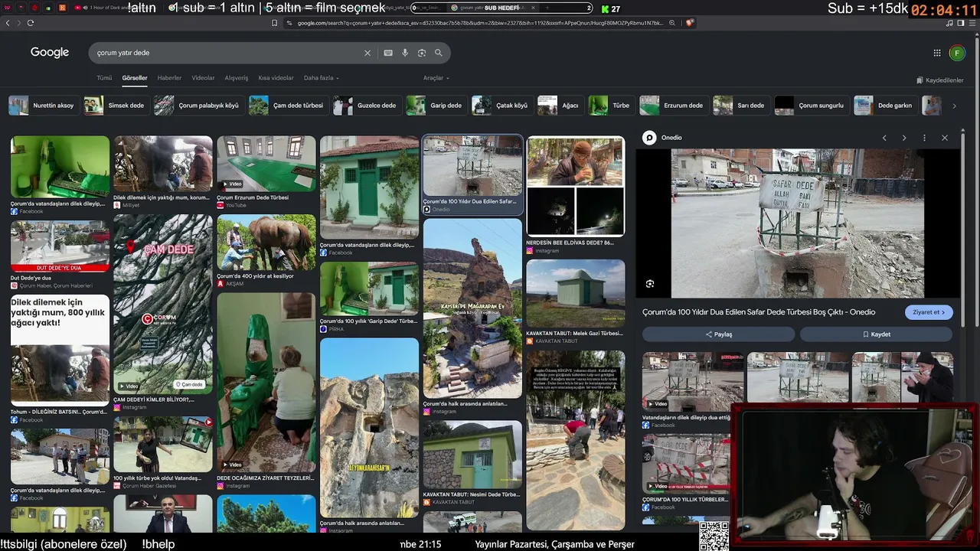The height and width of the screenshot is (551, 980).
Task: Go to the Google logo homepage
Action: 50,53
